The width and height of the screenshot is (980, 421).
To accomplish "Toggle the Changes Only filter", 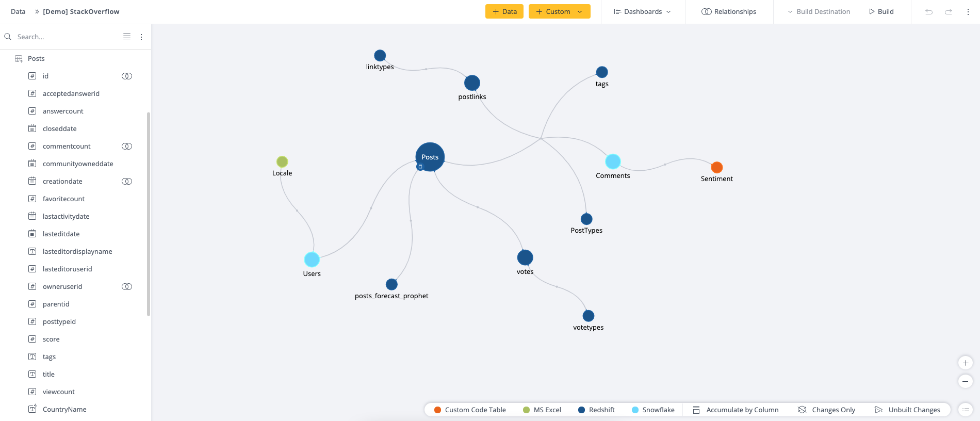I will [x=827, y=410].
